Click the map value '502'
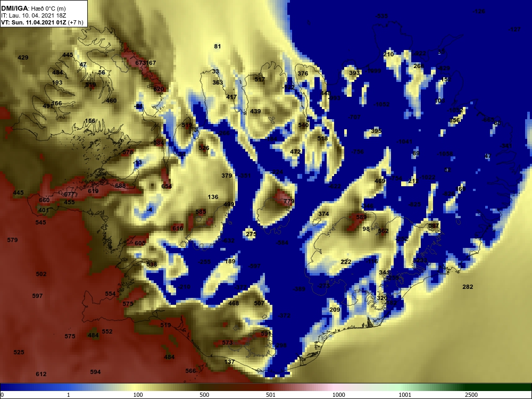Screen dimensions: 532x399 (41, 274)
